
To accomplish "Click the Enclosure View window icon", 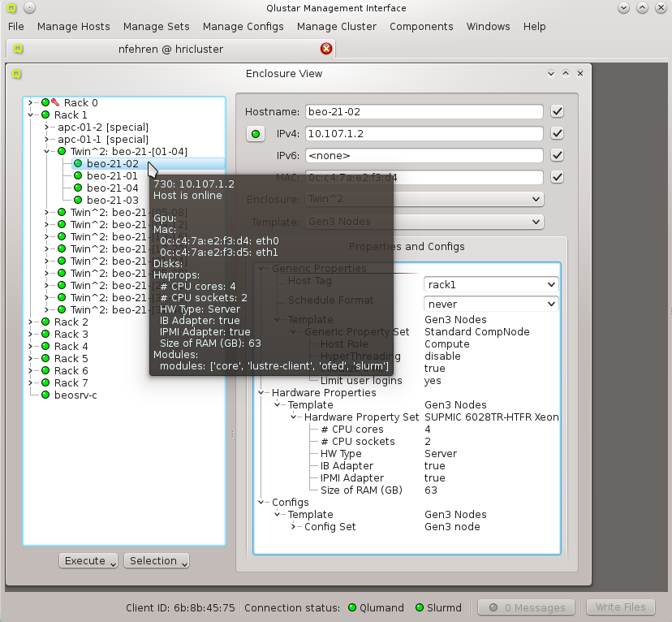I will tap(16, 74).
